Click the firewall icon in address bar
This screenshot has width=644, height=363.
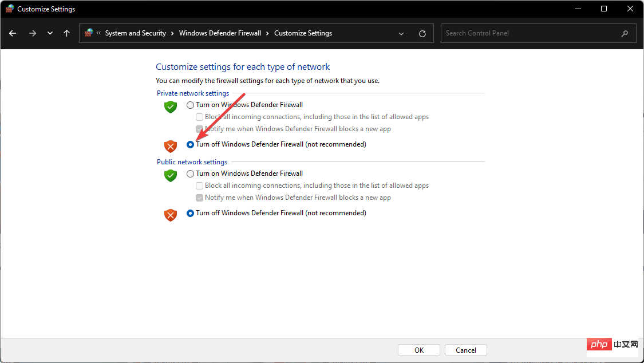point(89,33)
